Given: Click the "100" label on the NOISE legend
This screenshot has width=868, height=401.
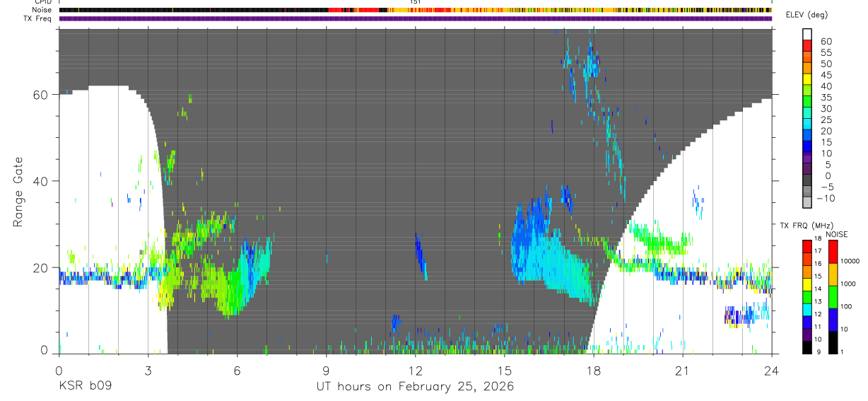Looking at the screenshot, I should (x=847, y=306).
